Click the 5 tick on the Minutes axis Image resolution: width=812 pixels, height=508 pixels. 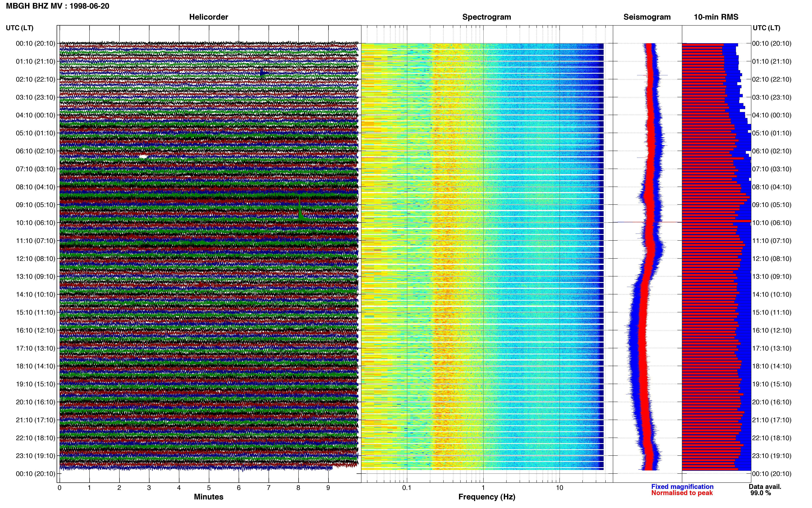coord(209,487)
